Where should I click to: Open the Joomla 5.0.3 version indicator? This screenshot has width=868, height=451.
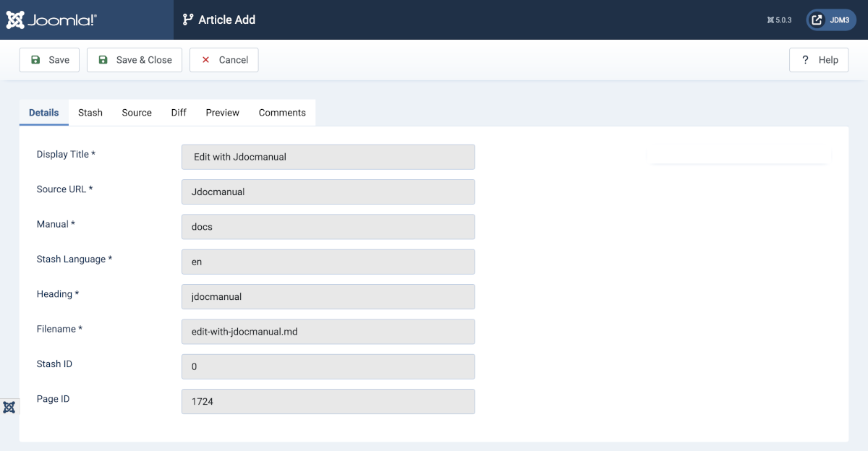pos(779,20)
